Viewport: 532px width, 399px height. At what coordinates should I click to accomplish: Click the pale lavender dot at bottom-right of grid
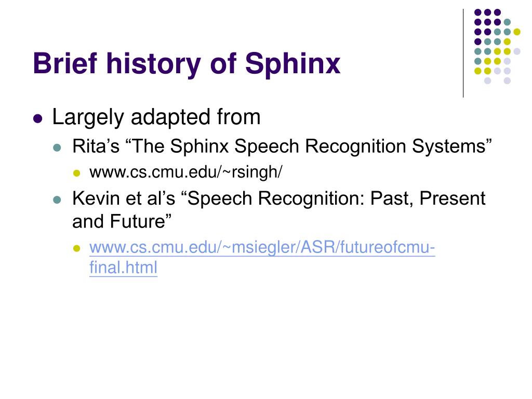point(507,81)
